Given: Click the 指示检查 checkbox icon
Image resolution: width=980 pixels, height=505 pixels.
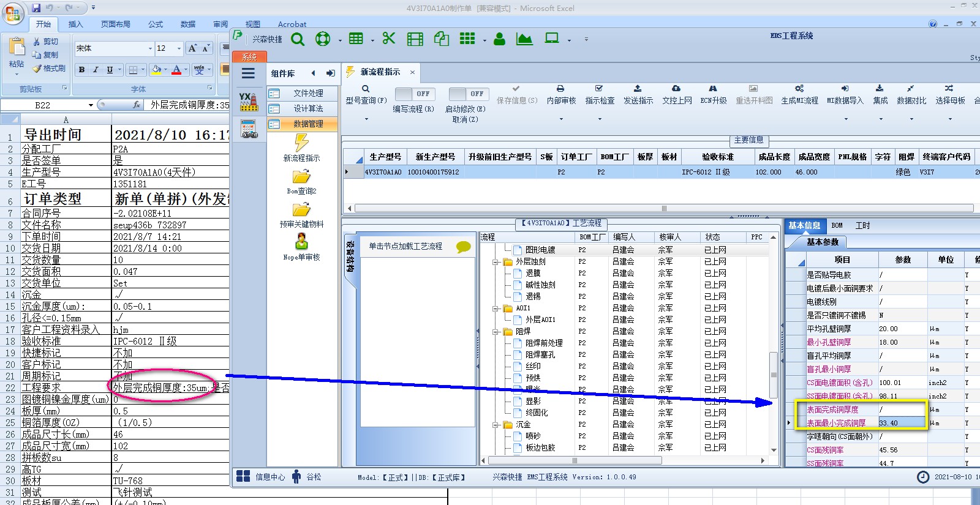Looking at the screenshot, I should 599,89.
